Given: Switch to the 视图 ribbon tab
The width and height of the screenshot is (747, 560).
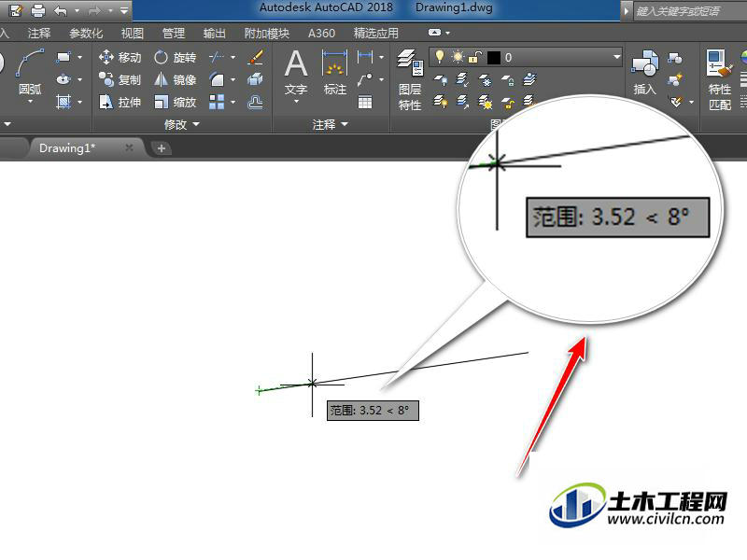Looking at the screenshot, I should point(132,34).
